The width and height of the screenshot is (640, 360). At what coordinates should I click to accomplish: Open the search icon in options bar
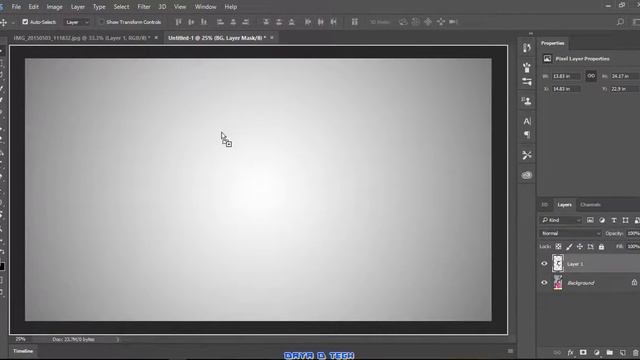click(x=620, y=22)
